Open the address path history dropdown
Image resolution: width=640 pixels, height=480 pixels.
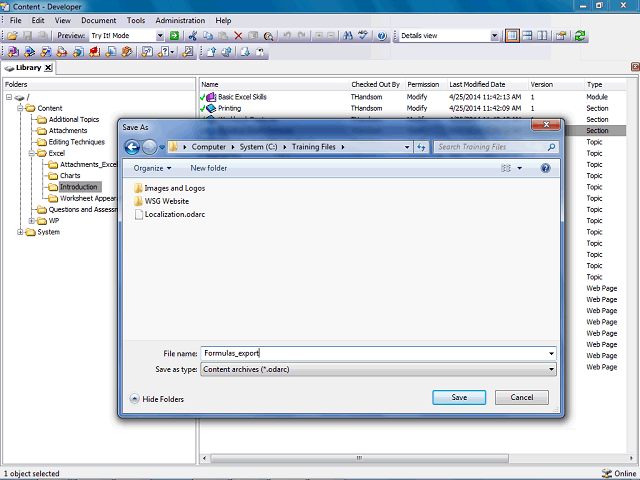pos(407,147)
